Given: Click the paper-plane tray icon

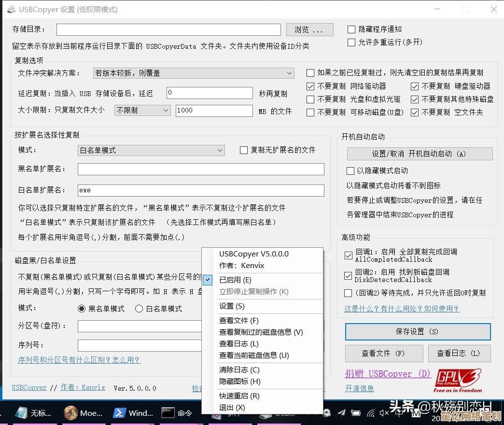Looking at the screenshot, I should pyautogui.click(x=342, y=413).
